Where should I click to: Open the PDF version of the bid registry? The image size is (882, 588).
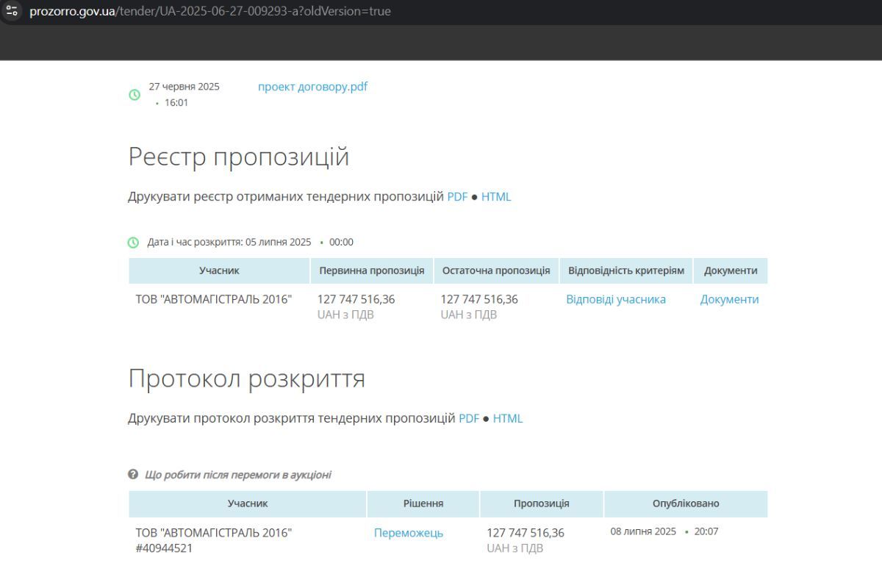point(457,196)
